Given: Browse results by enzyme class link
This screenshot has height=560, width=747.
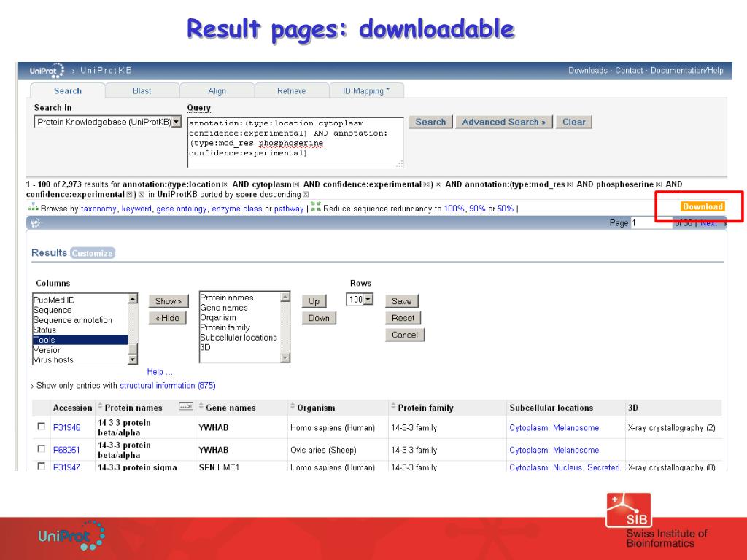Looking at the screenshot, I should 237,209.
